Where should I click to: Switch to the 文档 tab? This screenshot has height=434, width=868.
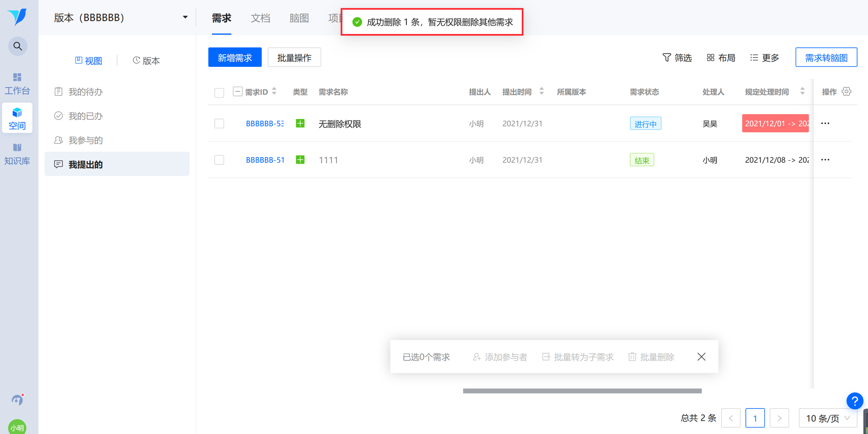[260, 18]
